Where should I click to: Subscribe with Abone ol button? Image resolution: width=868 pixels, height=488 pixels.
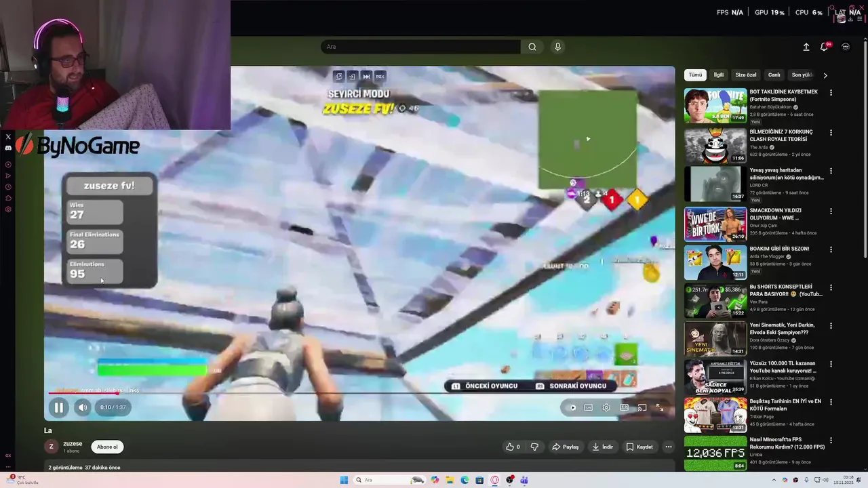pos(107,447)
